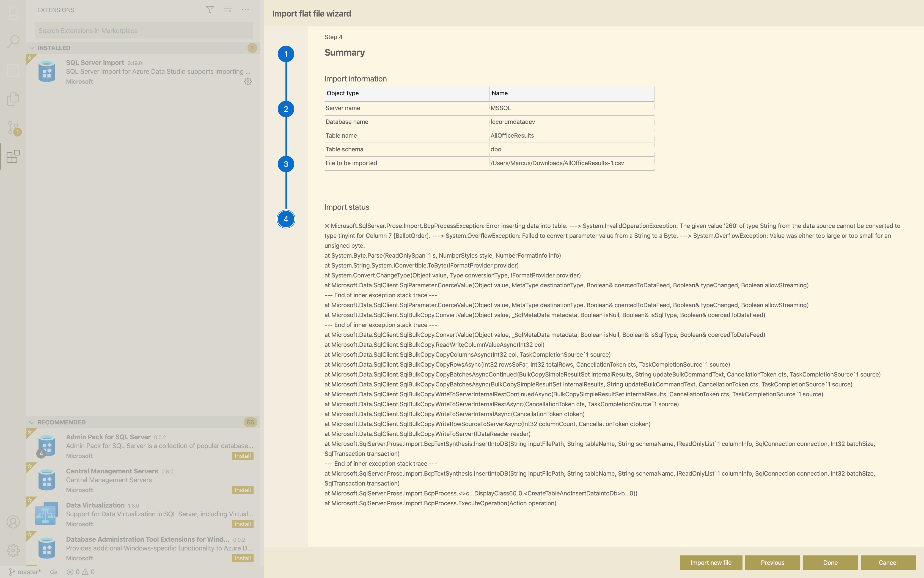Screen dimensions: 924x578
Task: Open the Notebooks view in activity bar
Action: [13, 70]
